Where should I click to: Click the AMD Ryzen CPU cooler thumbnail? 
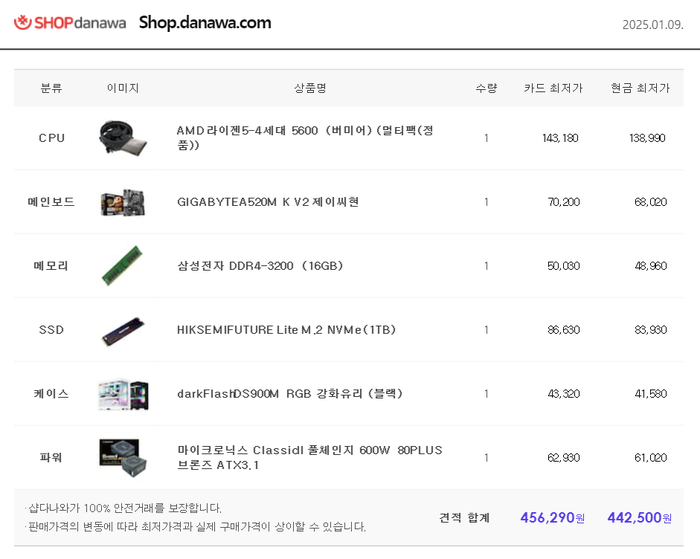coord(123,138)
